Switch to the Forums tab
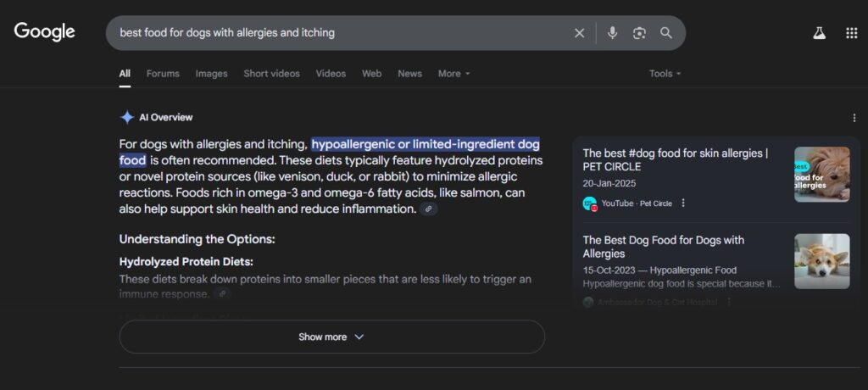868x390 pixels. pos(163,74)
